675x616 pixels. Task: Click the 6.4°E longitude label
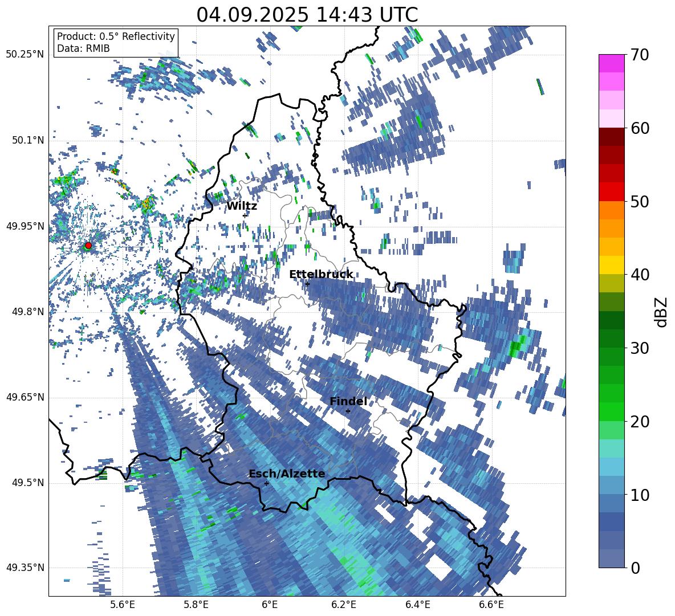pyautogui.click(x=417, y=605)
